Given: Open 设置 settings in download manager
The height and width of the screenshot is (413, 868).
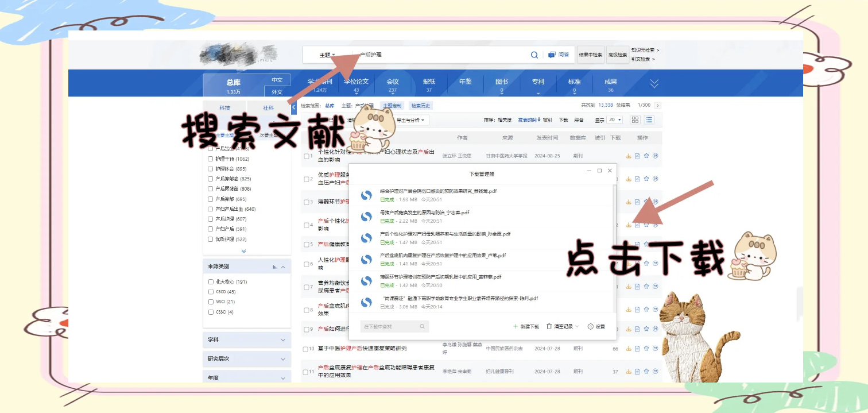Looking at the screenshot, I should [596, 326].
